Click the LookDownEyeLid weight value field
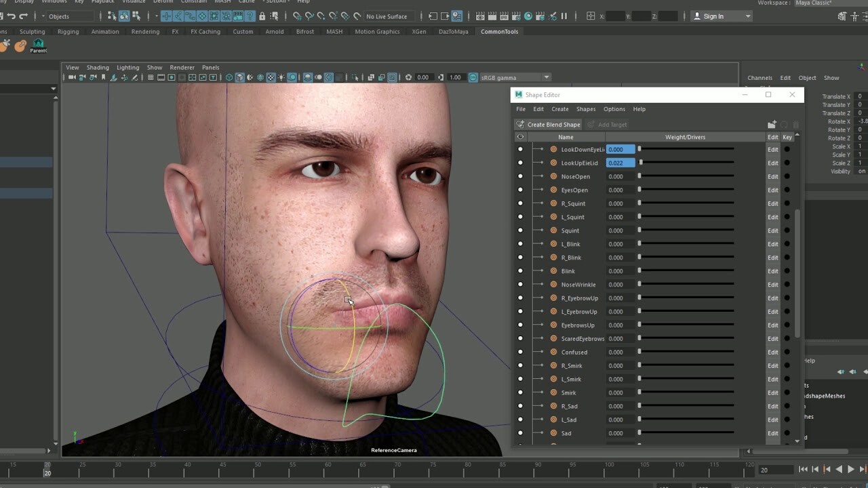868x488 pixels. pyautogui.click(x=620, y=149)
